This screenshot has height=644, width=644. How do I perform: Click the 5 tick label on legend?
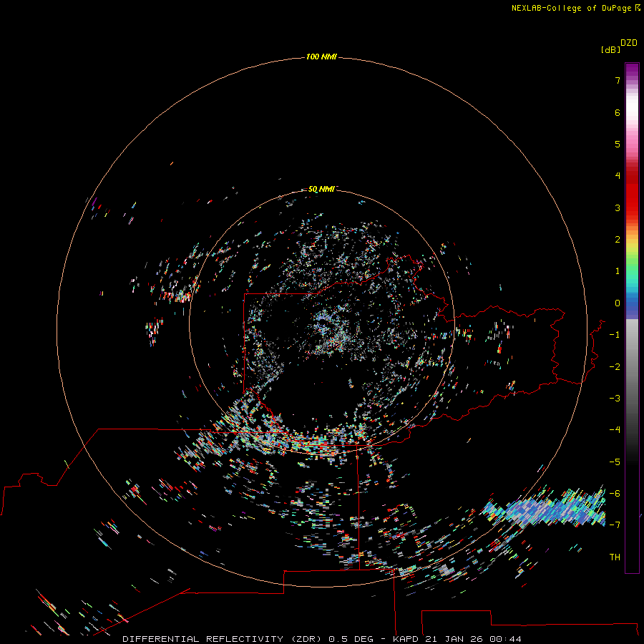(618, 144)
